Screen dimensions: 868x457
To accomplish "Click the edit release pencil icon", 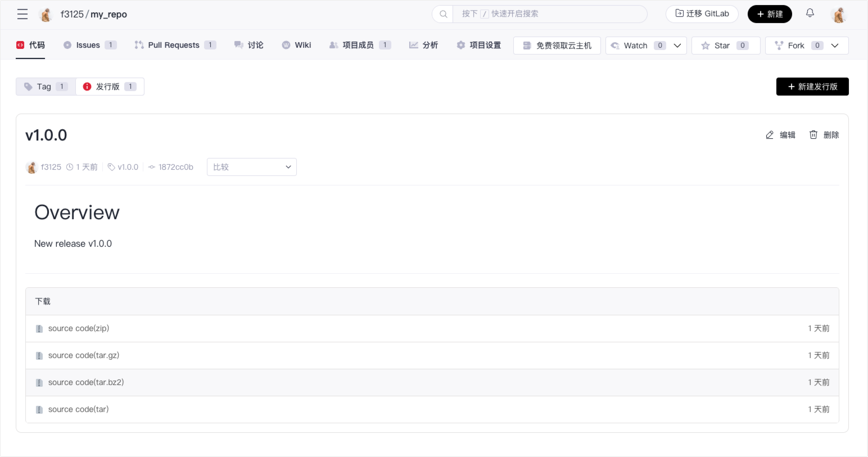I will tap(770, 135).
